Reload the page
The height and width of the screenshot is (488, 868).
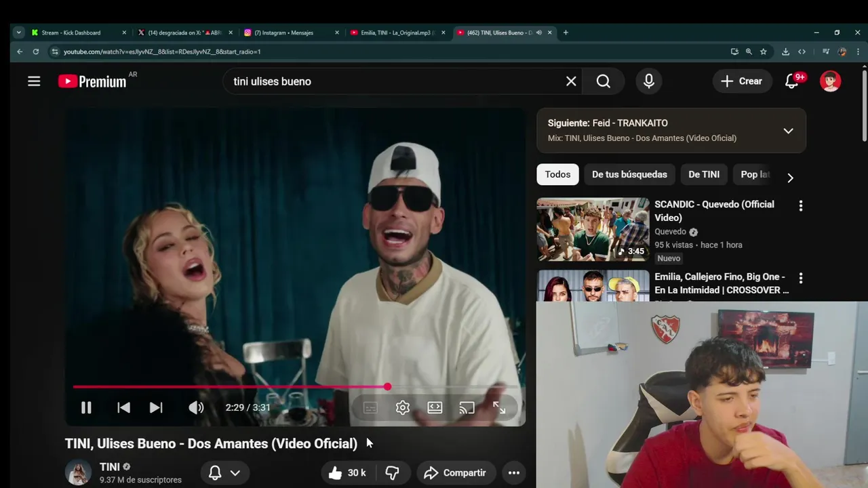pos(36,52)
